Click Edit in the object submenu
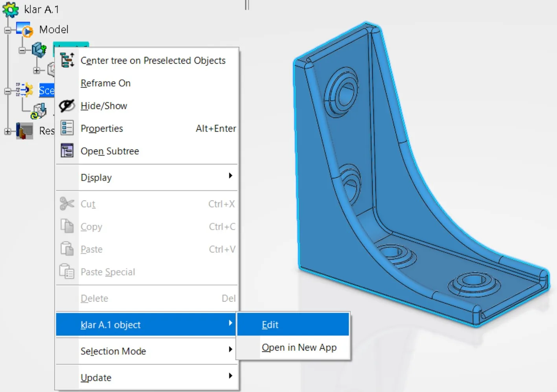557x392 pixels. coord(293,325)
